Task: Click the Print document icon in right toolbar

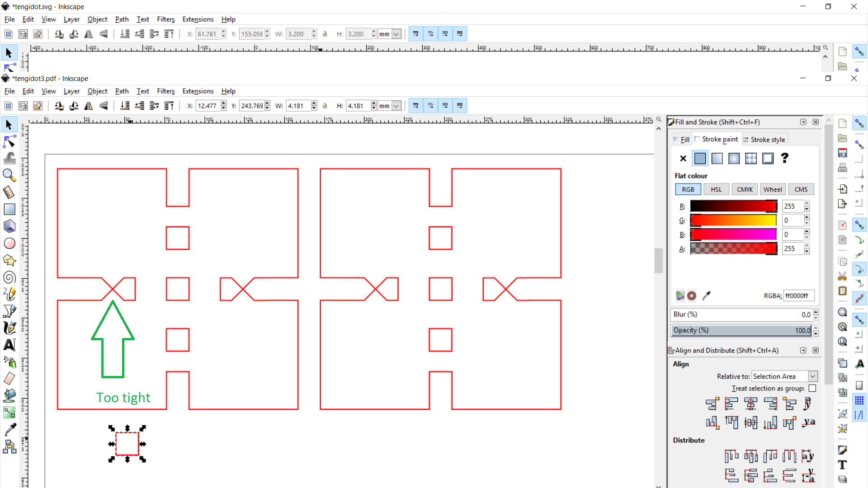Action: (x=842, y=168)
